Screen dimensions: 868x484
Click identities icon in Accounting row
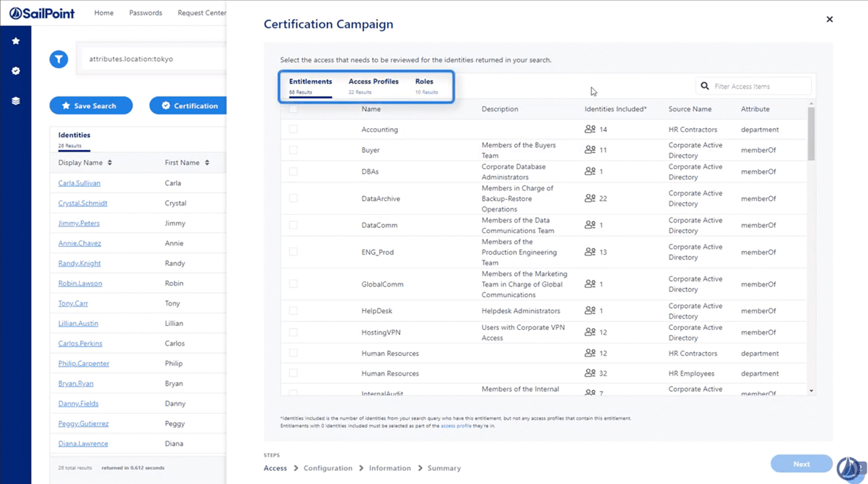pos(590,129)
